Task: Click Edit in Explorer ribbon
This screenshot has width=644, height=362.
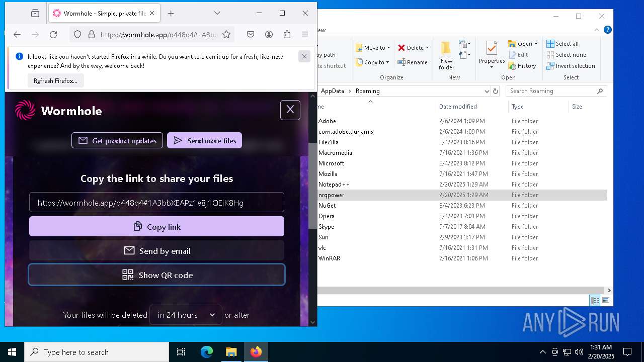Action: (x=518, y=55)
